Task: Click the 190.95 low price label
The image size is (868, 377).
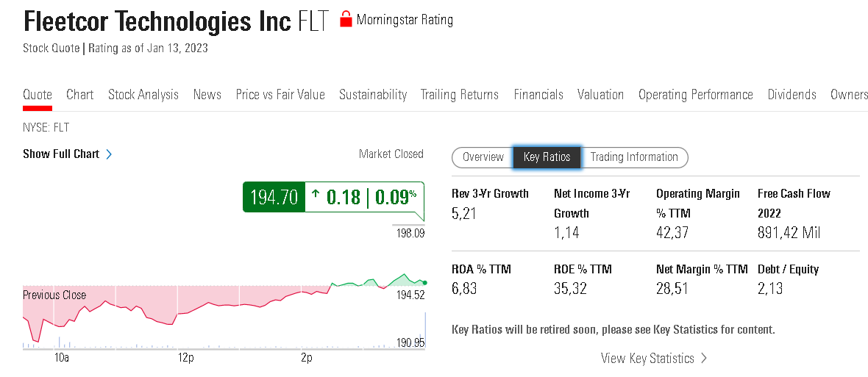Action: click(410, 342)
